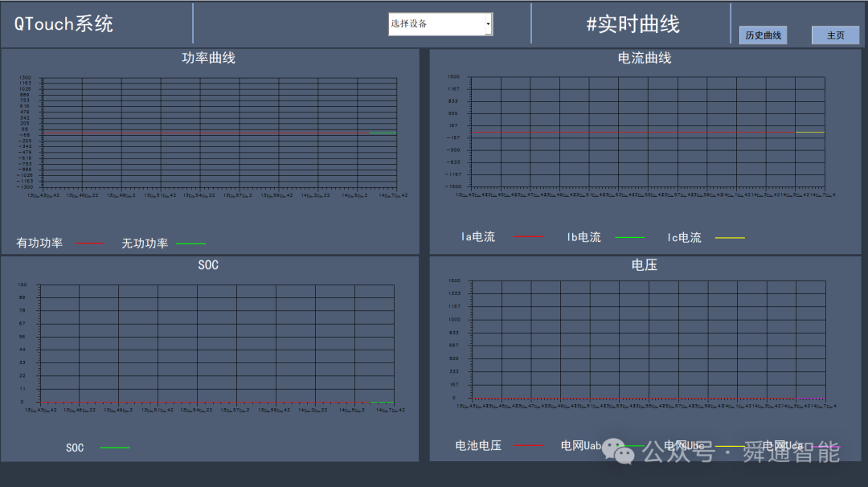The image size is (868, 487).
Task: Click the red line swatch beside 电池电压
Action: click(528, 445)
